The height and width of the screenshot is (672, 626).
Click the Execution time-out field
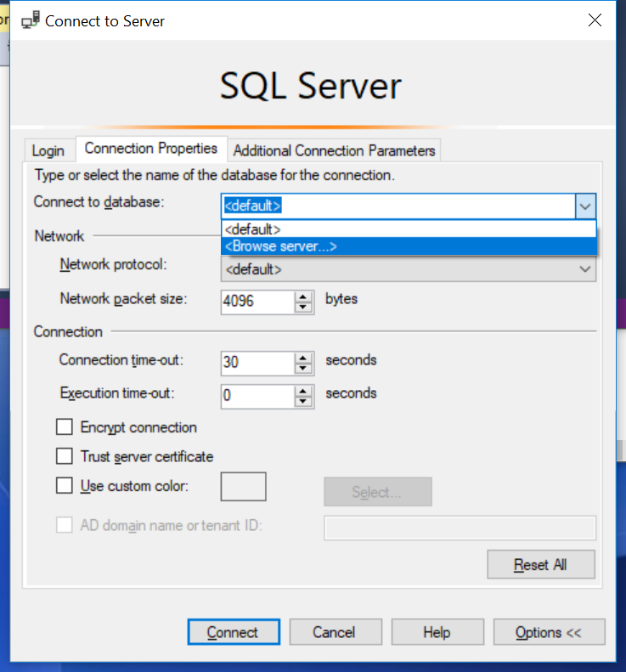click(257, 397)
